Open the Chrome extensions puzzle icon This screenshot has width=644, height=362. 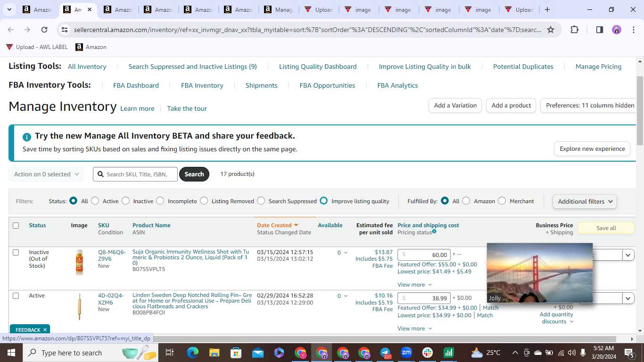coord(574,30)
